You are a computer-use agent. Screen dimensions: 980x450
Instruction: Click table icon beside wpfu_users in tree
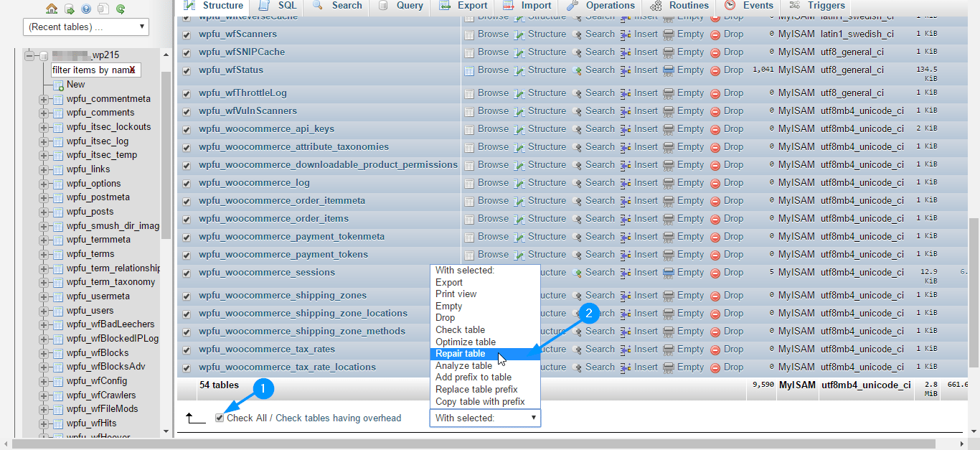click(58, 311)
